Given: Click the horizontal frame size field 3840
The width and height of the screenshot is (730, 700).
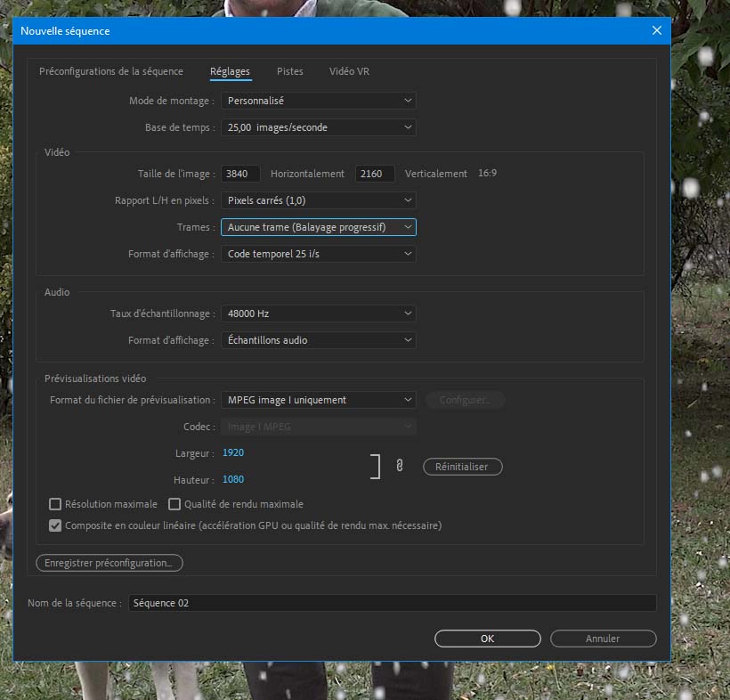Looking at the screenshot, I should (x=240, y=174).
